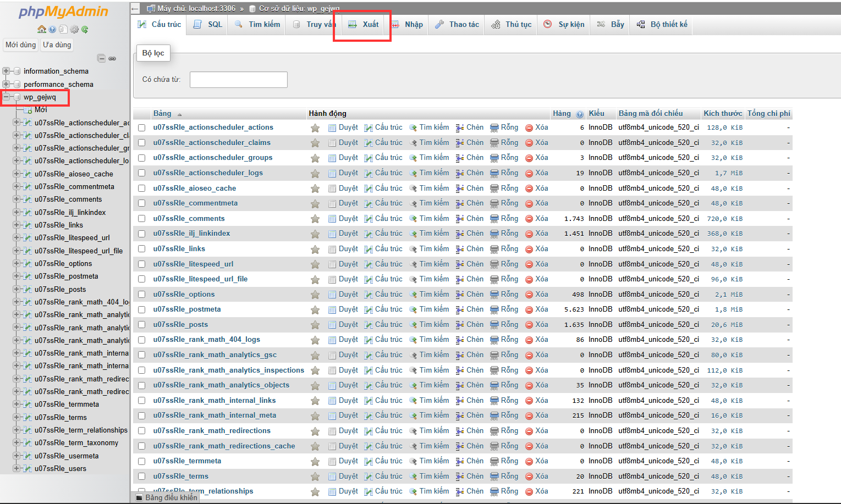The height and width of the screenshot is (504, 841).
Task: Check the box beside u07ssRle_termmeta
Action: (142, 461)
